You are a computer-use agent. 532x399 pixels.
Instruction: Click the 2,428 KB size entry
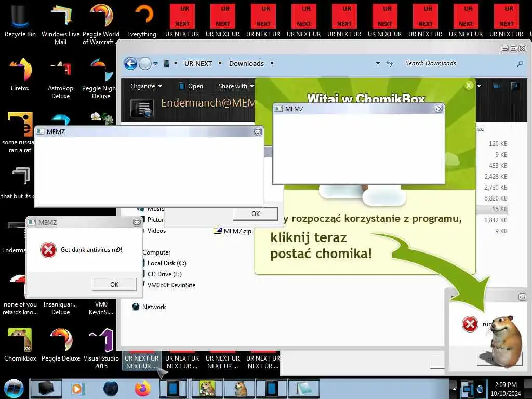point(496,177)
